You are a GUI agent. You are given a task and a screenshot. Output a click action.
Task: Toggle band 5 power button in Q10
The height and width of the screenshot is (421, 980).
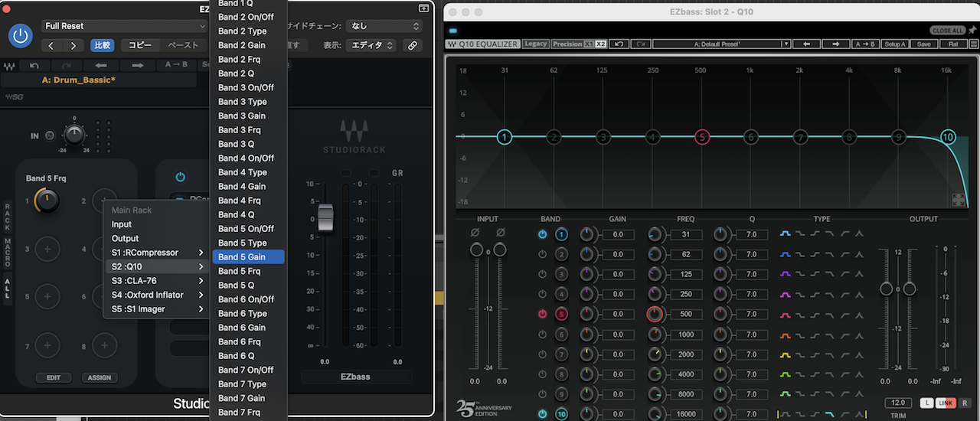[543, 314]
